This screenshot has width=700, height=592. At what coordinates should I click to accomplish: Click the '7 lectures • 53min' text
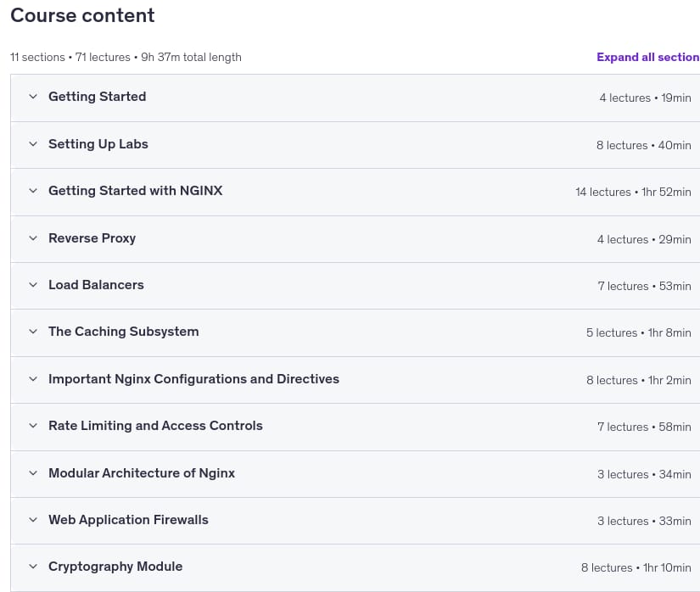click(644, 286)
